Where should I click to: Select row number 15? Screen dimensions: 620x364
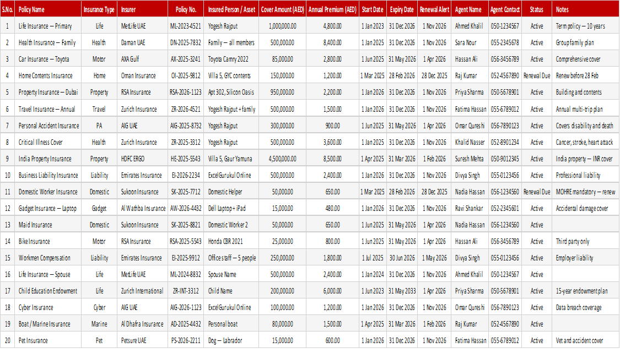8,258
